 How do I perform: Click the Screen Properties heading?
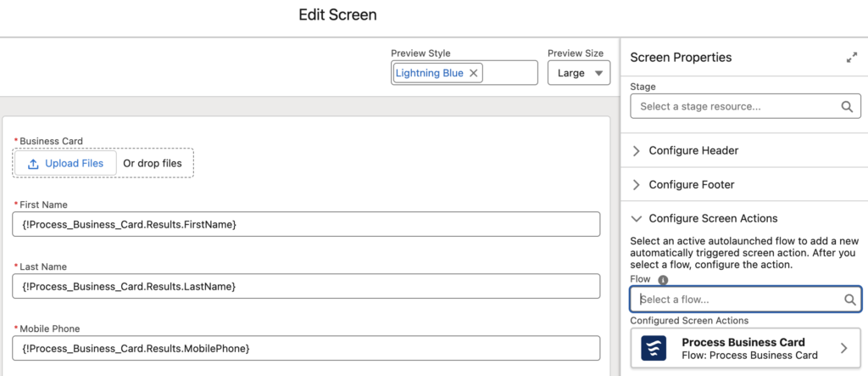coord(681,57)
